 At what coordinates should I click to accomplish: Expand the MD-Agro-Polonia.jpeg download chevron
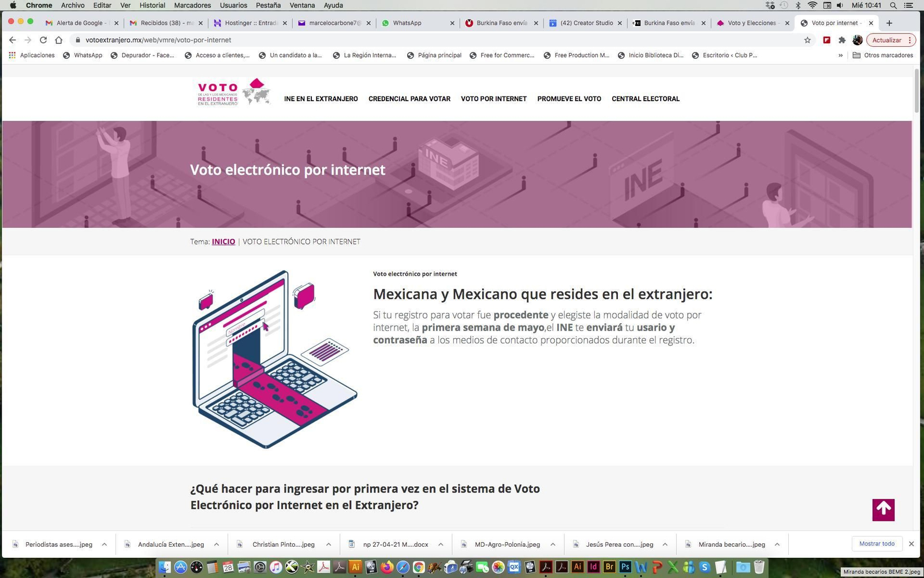(x=553, y=544)
